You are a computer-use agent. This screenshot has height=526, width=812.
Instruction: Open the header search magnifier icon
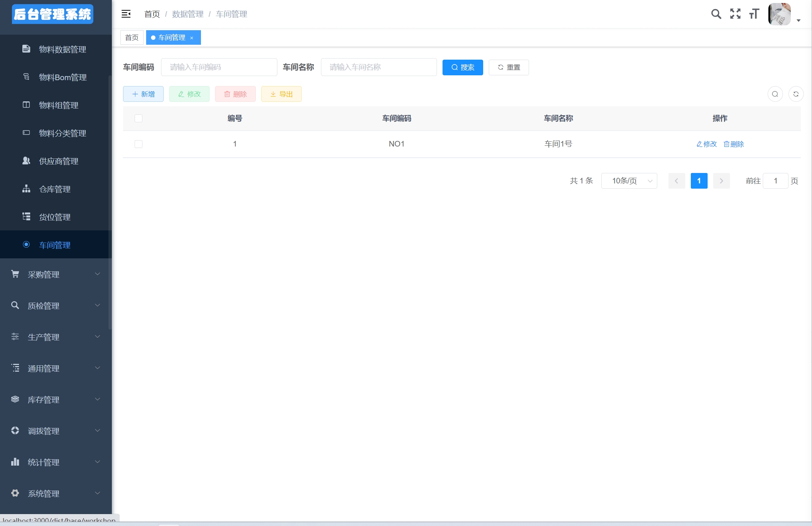tap(716, 14)
